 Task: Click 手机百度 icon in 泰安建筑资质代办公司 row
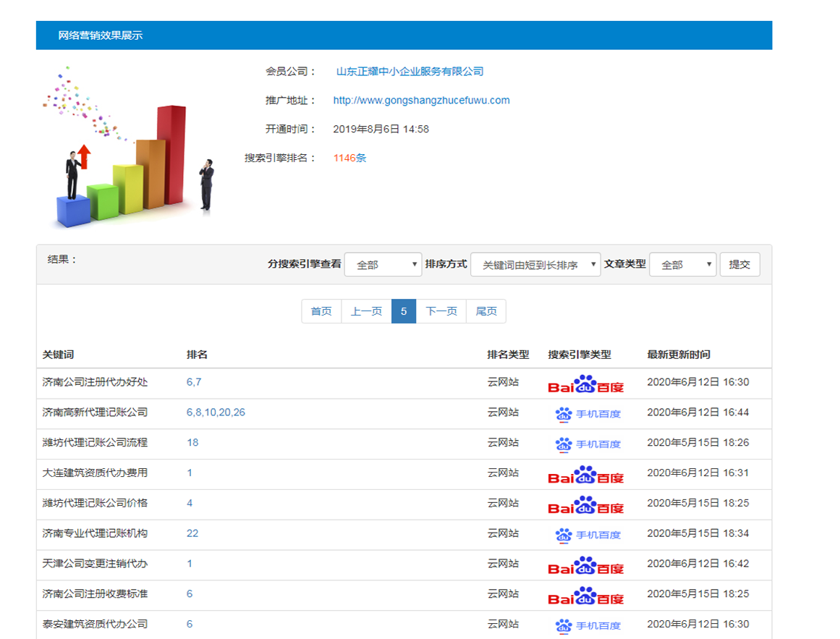587,625
